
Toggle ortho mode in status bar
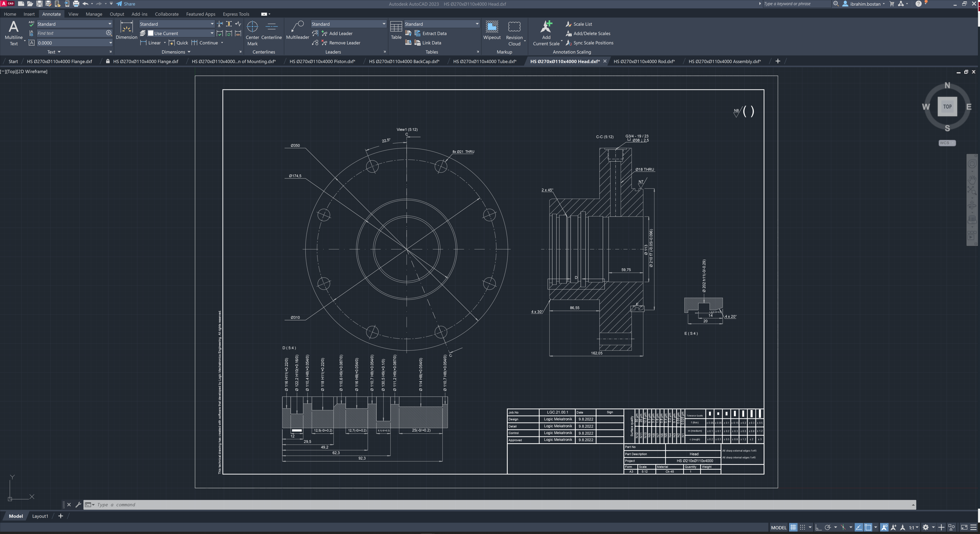pyautogui.click(x=818, y=527)
